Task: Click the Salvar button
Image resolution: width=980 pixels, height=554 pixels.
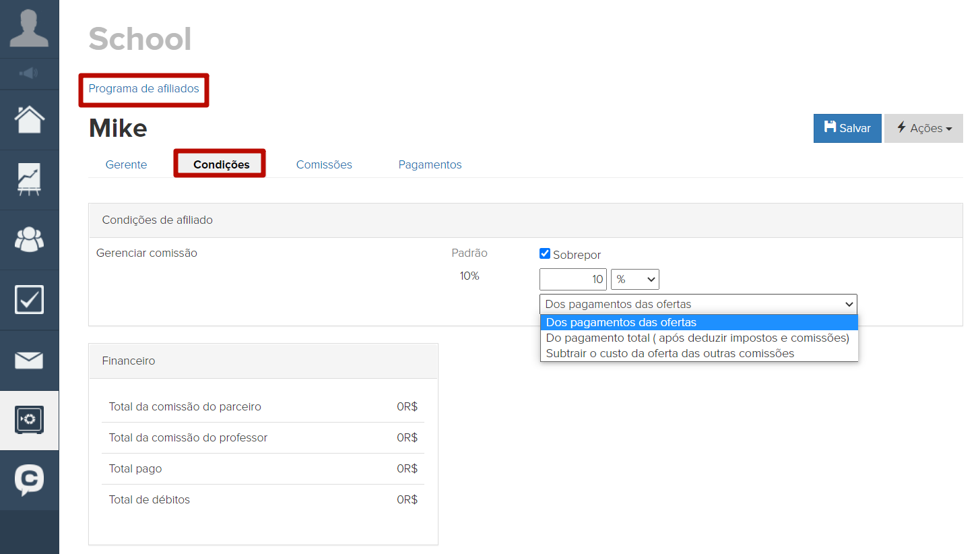Action: (x=847, y=128)
